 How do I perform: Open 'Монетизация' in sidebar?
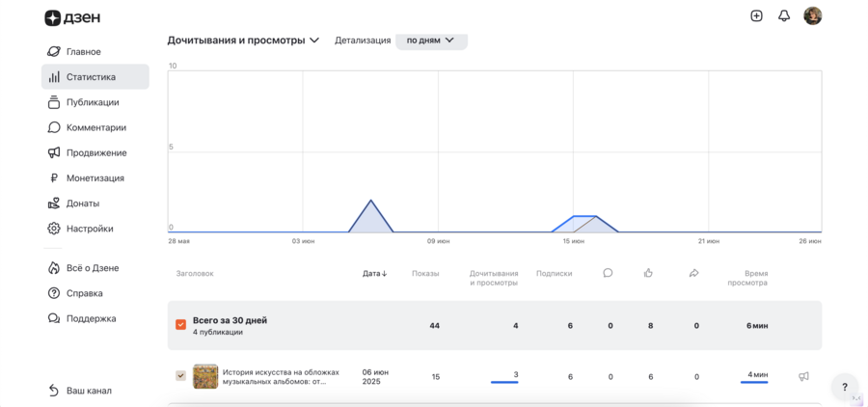95,178
